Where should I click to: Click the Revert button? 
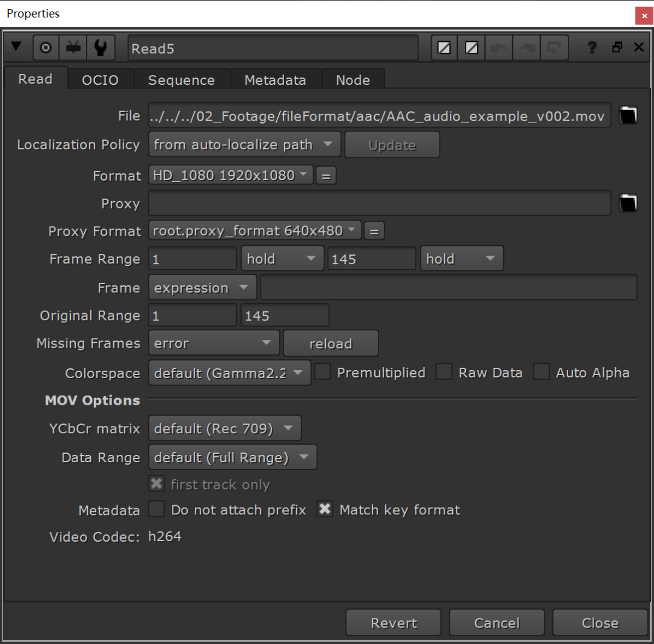coord(394,623)
